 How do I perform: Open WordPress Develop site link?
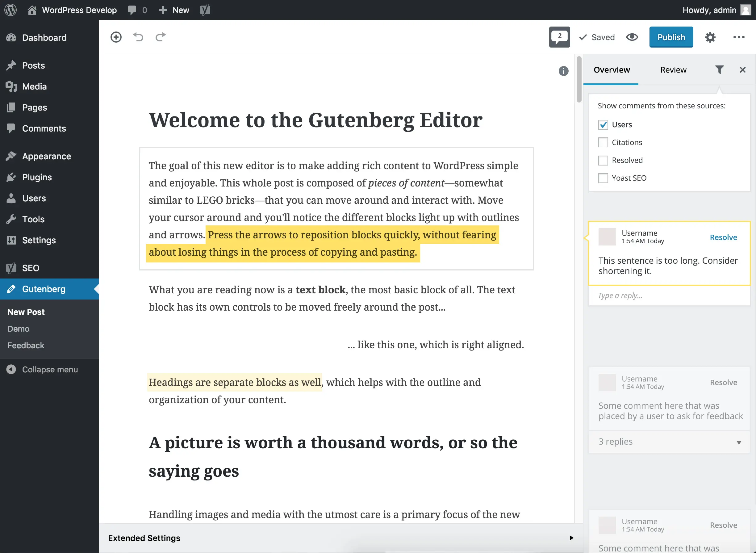click(x=79, y=10)
